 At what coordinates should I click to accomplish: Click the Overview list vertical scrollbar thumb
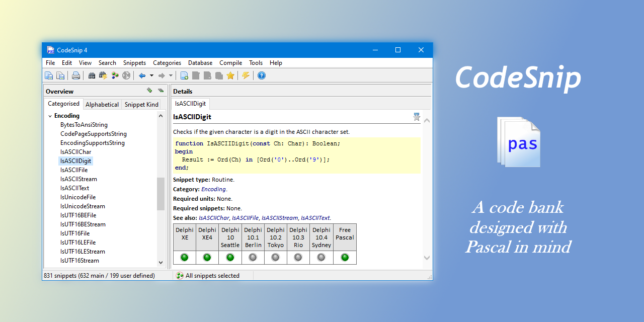(x=160, y=194)
